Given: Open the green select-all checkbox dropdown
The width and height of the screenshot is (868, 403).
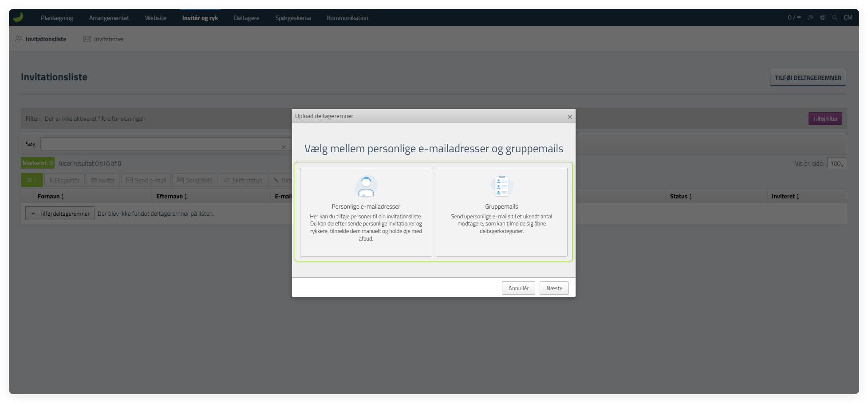Looking at the screenshot, I should 32,180.
